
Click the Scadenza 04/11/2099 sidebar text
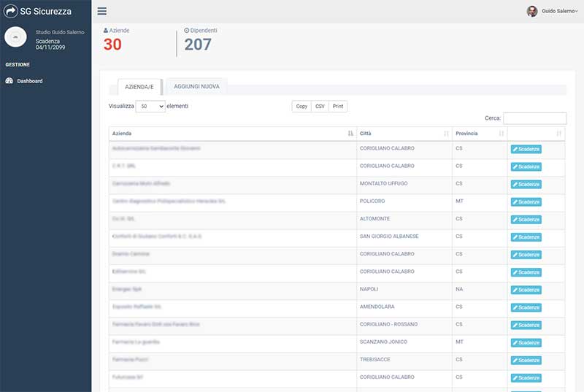click(x=50, y=45)
